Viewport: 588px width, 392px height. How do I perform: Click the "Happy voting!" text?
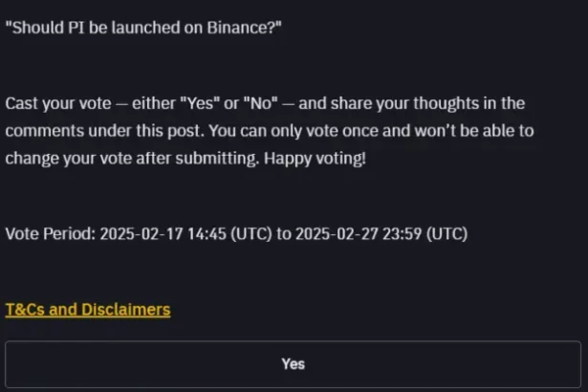315,159
